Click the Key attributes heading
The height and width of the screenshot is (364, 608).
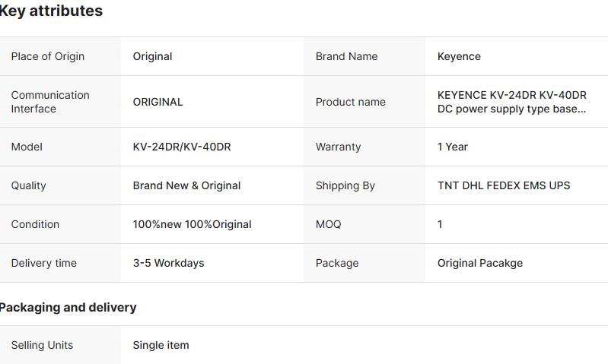[x=50, y=11]
